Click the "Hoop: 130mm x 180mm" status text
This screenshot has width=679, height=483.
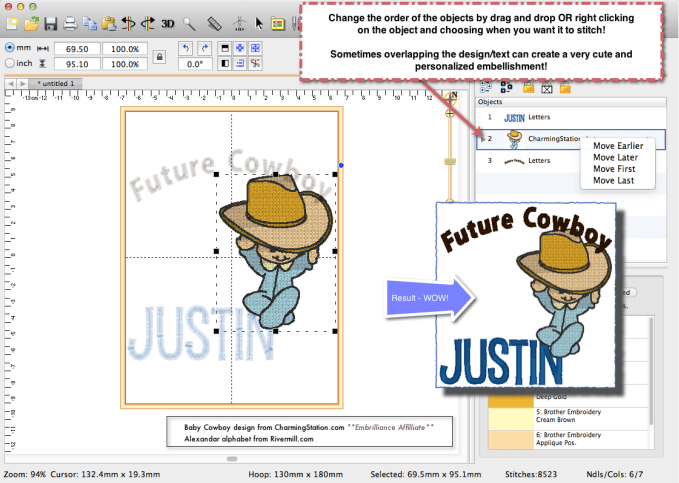point(296,474)
